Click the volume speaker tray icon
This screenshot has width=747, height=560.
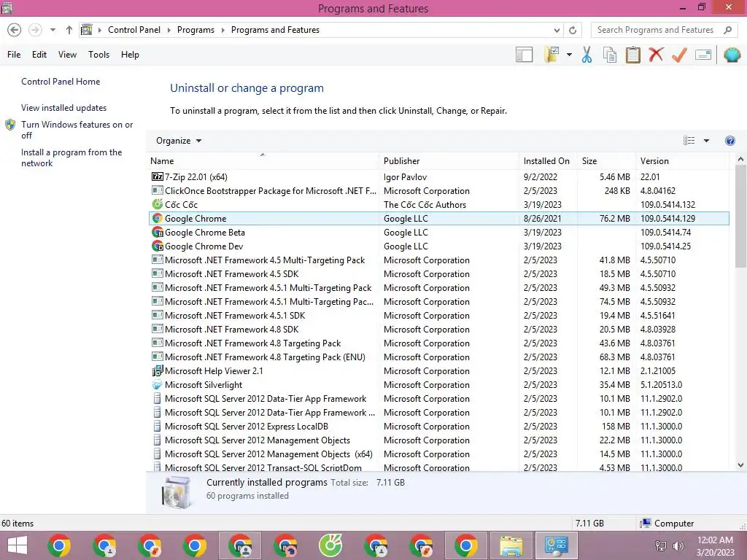click(x=678, y=546)
